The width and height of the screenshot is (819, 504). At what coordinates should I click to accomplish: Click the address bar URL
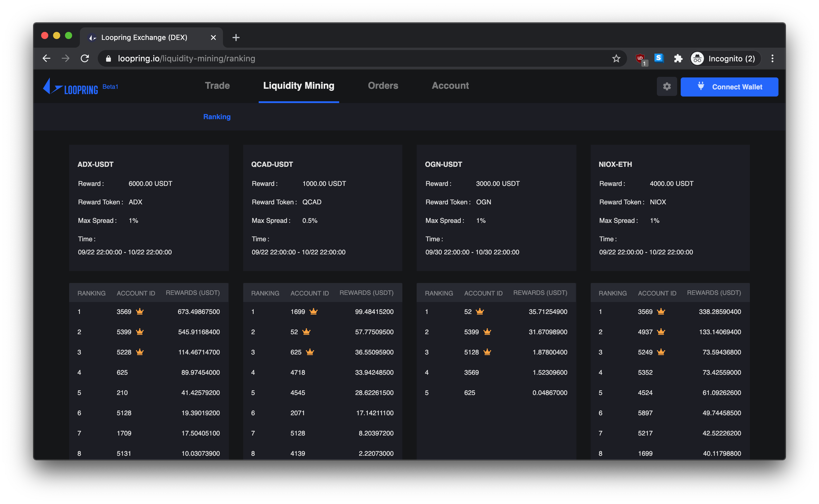(x=186, y=59)
